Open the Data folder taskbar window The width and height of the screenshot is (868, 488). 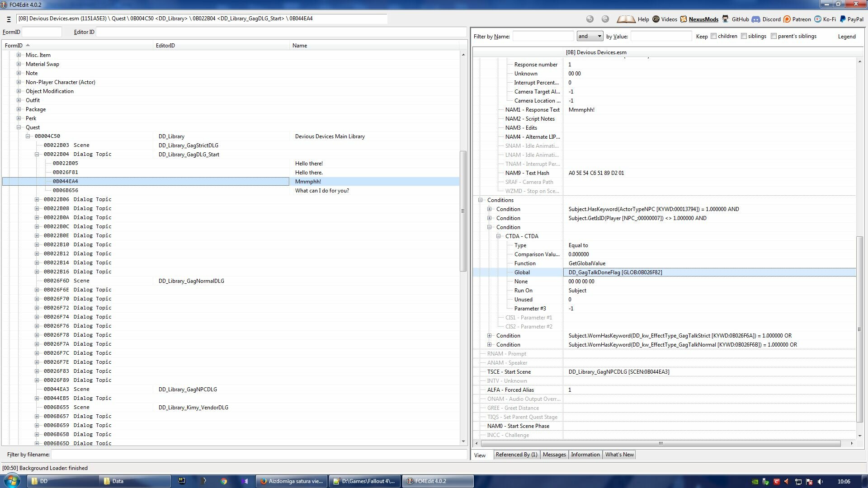coord(136,481)
